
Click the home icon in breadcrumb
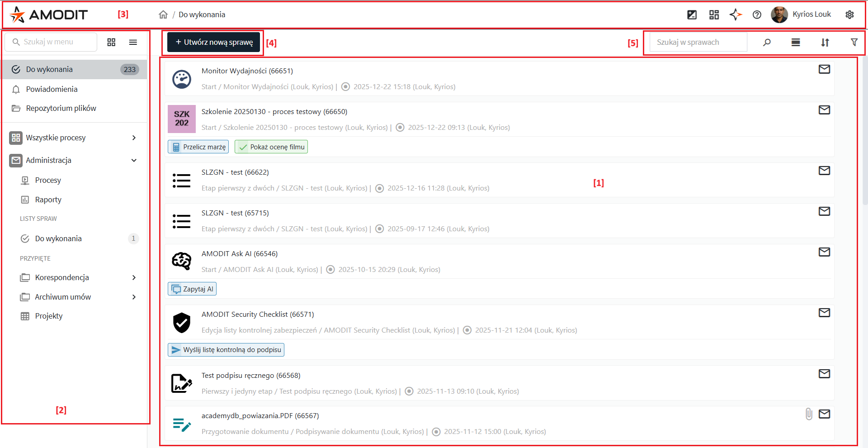tap(163, 14)
